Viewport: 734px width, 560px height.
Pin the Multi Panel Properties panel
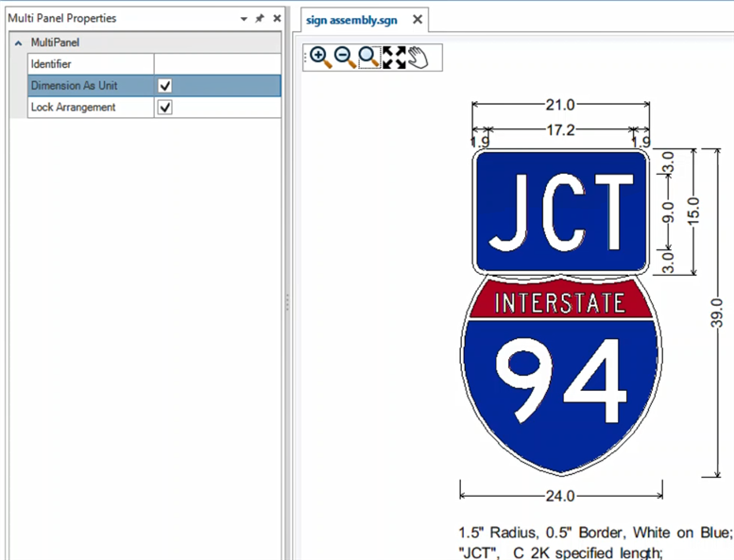coord(260,18)
